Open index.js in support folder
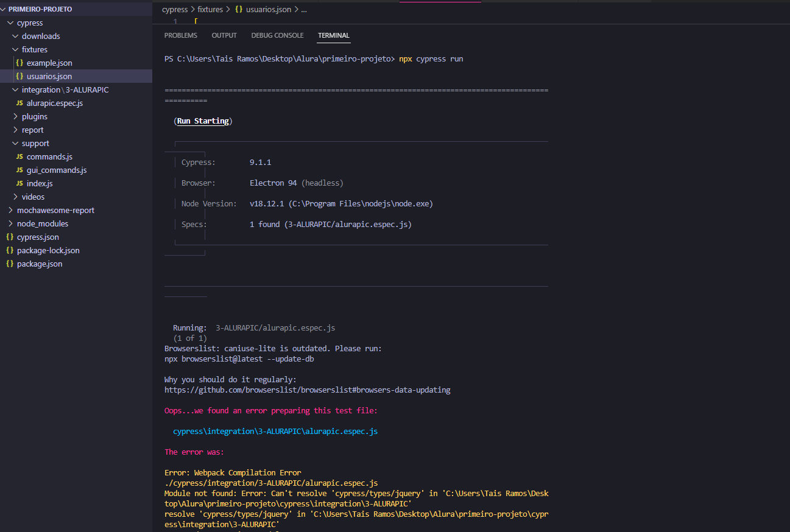 pos(40,184)
